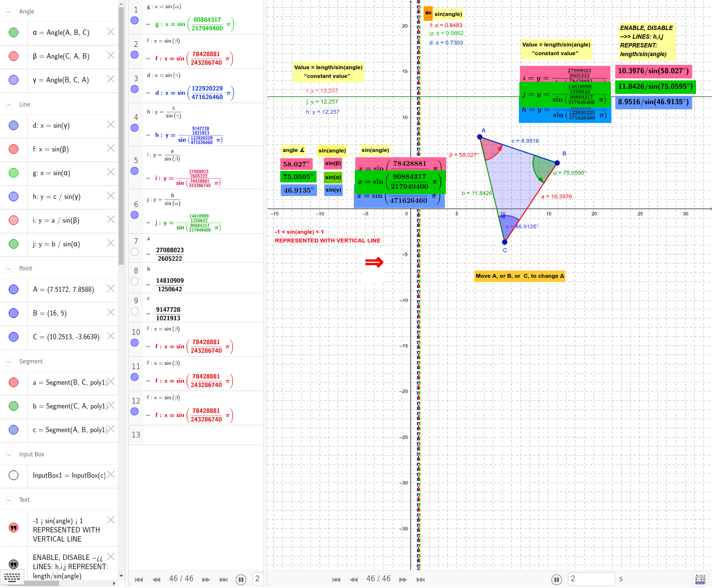Click the 'Move A, or B, or C' label
Viewport: 713px width, 588px height.
[x=520, y=276]
